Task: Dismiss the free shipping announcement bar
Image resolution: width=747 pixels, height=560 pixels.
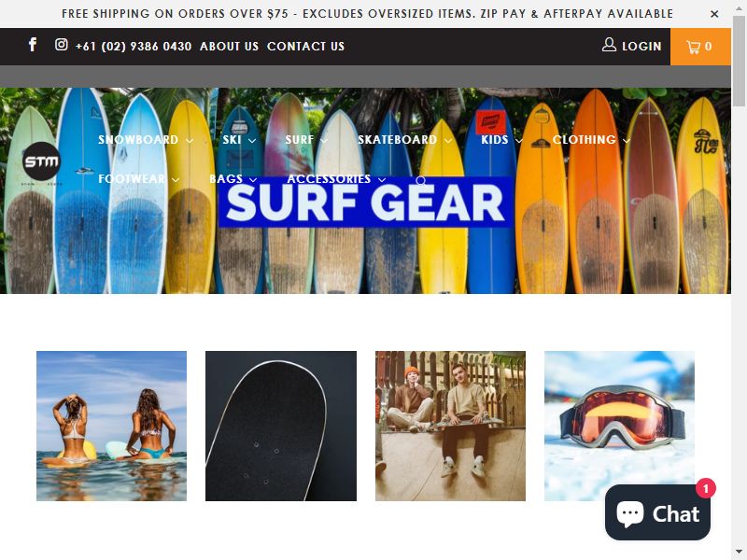Action: click(x=714, y=14)
